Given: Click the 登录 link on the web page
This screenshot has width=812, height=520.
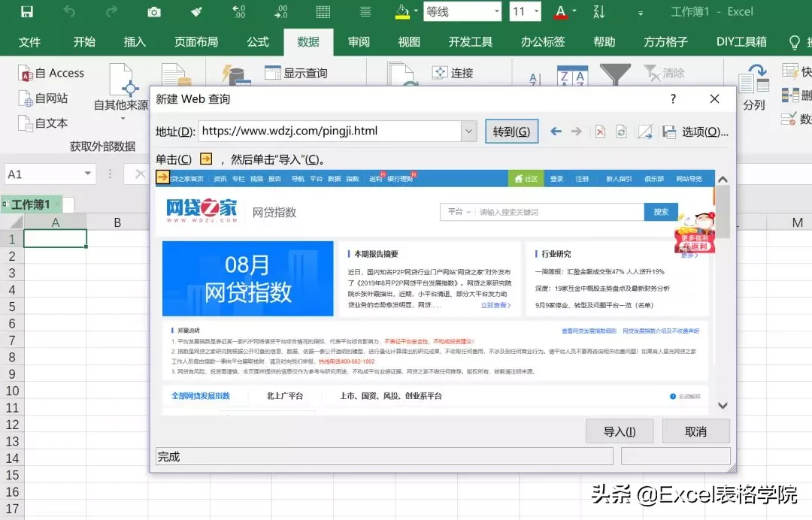Looking at the screenshot, I should click(556, 179).
